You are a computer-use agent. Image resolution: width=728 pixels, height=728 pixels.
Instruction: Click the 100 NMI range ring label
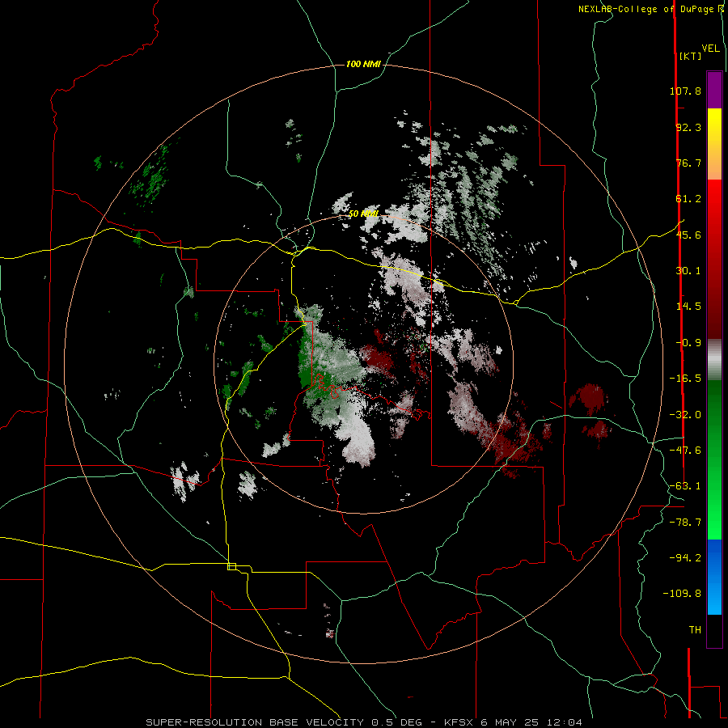[x=363, y=64]
